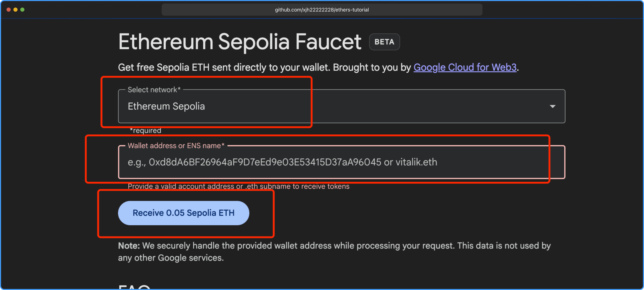Click the Ethereum Sepolia selected value text
Viewport: 644px width, 290px height.
pyautogui.click(x=166, y=106)
